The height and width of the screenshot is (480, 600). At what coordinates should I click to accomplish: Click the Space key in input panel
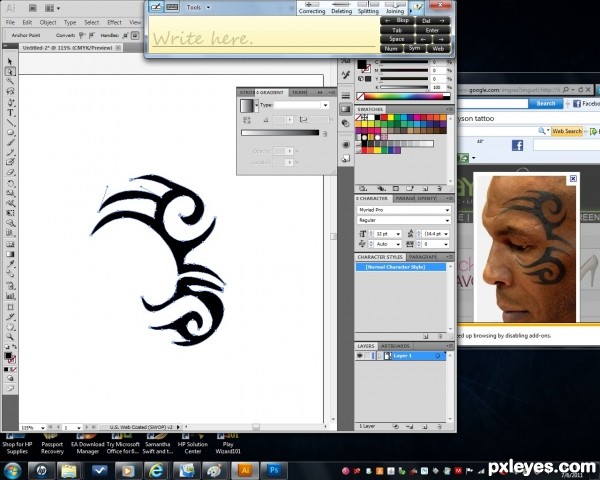tap(397, 39)
